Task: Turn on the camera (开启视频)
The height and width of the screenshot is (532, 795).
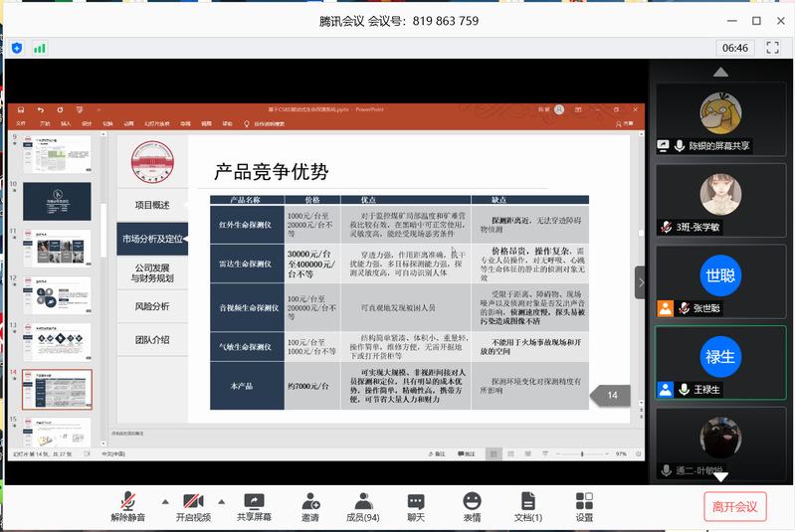Action: [193, 502]
